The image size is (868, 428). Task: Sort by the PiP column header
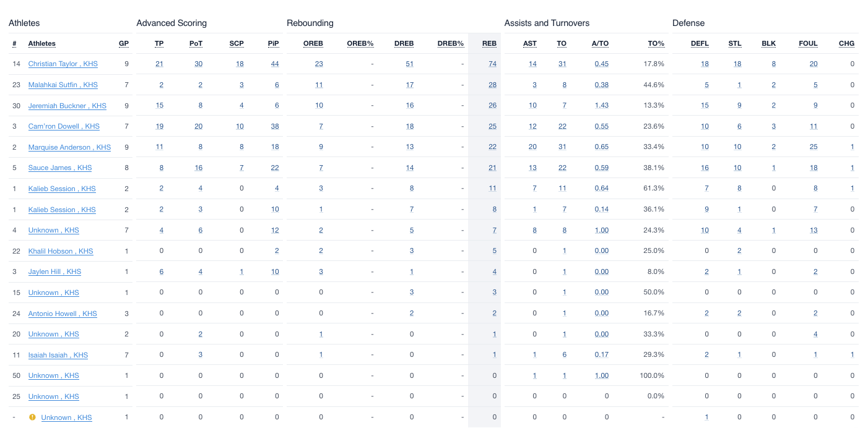(x=274, y=44)
